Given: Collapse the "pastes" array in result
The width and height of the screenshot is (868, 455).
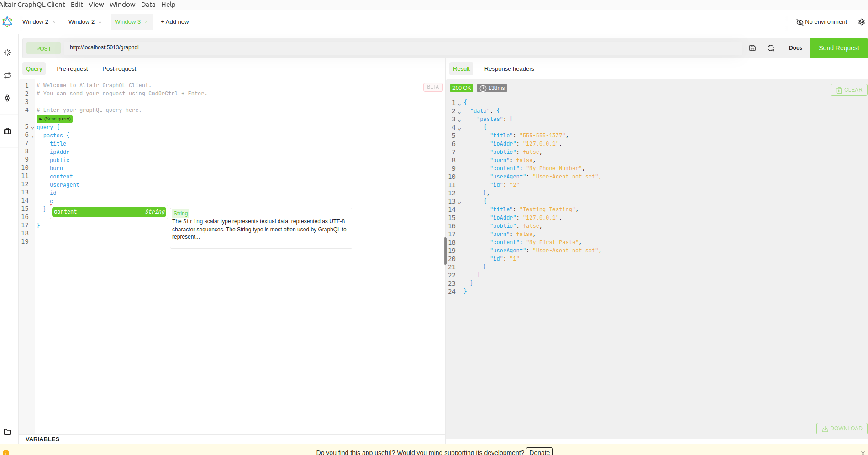Looking at the screenshot, I should [459, 120].
